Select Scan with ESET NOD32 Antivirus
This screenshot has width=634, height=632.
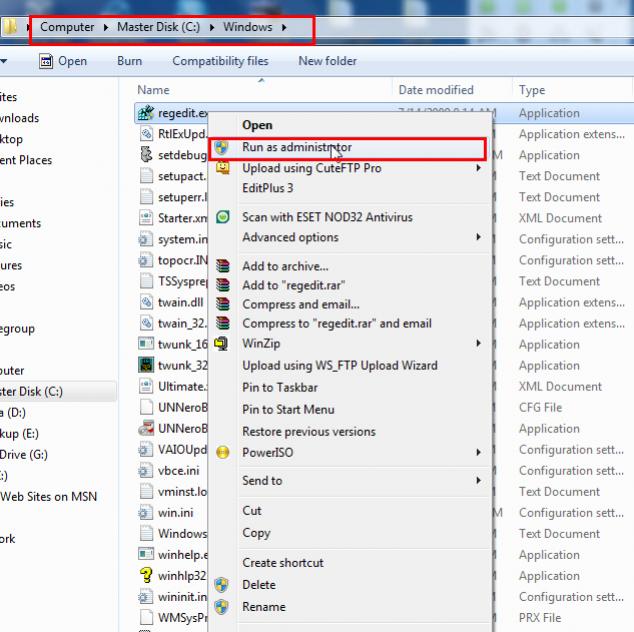point(328,217)
